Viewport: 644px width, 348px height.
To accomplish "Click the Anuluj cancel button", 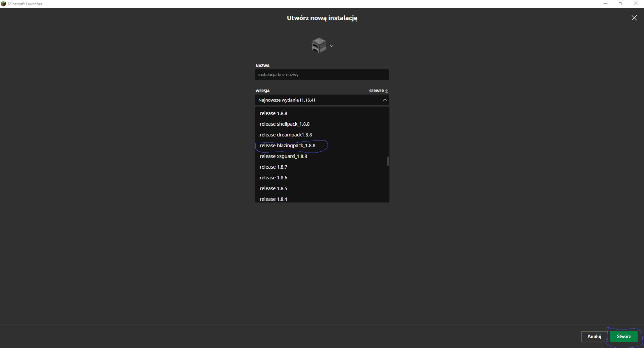I will tap(594, 336).
